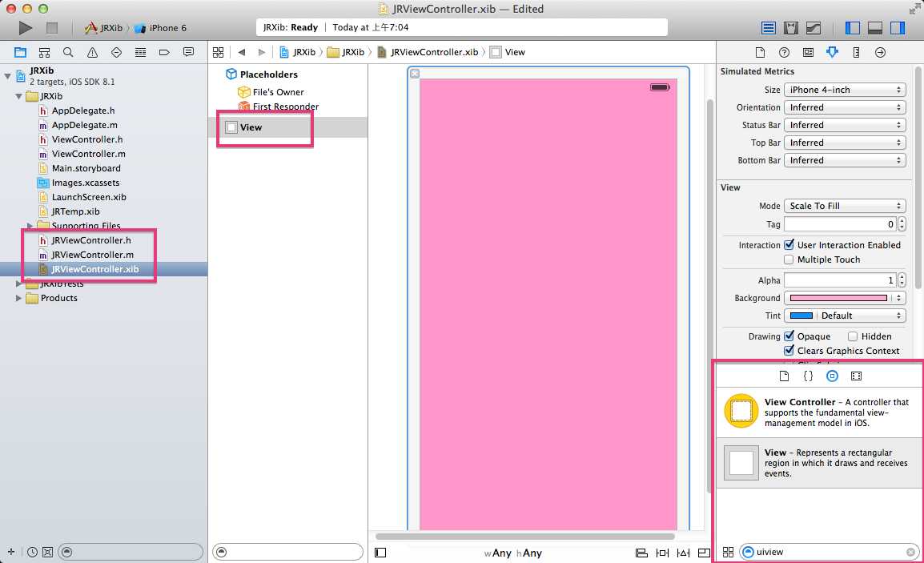Add a new file with plus button
The height and width of the screenshot is (563, 924).
point(10,552)
